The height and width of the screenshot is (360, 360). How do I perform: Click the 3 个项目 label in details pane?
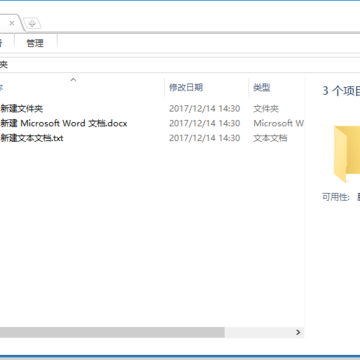341,91
